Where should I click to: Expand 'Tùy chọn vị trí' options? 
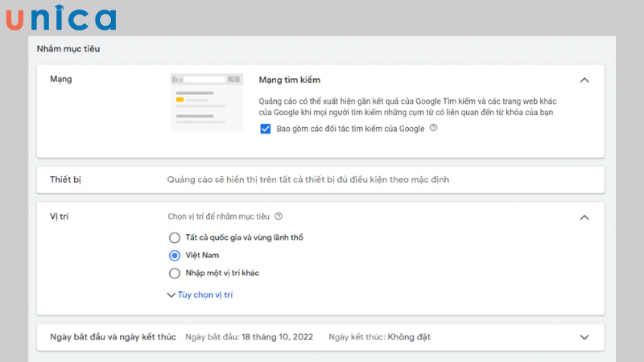200,295
